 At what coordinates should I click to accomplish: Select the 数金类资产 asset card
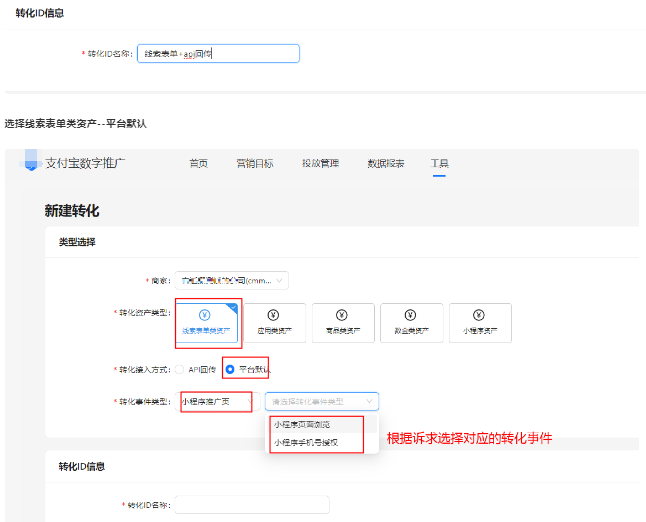[412, 323]
